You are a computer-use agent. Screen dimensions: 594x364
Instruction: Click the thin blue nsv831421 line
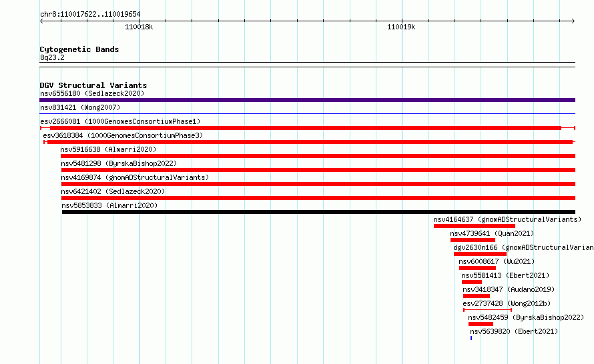pos(307,113)
